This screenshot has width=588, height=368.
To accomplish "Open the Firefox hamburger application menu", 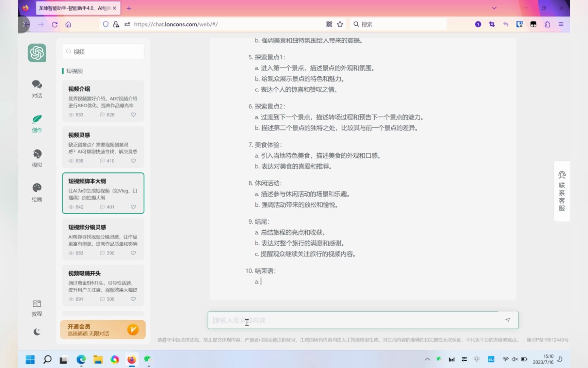I will [561, 24].
